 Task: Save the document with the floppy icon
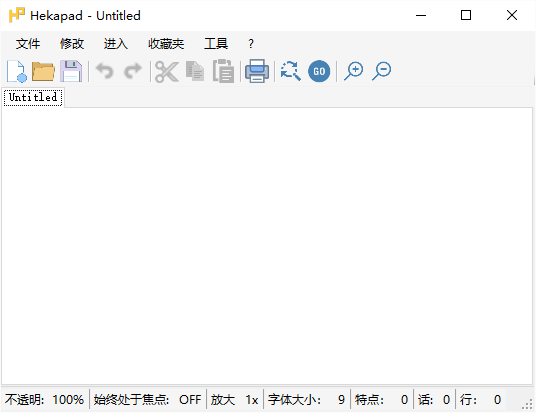[71, 71]
